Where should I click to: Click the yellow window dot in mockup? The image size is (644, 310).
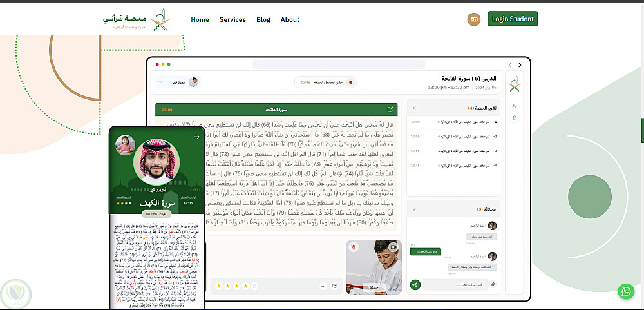coord(163,64)
